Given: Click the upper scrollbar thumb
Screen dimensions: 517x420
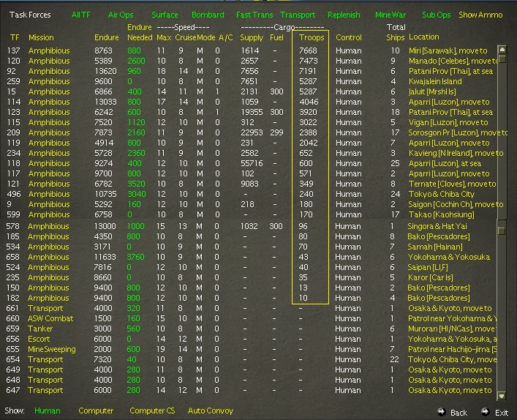Looking at the screenshot, I should [x=502, y=59].
